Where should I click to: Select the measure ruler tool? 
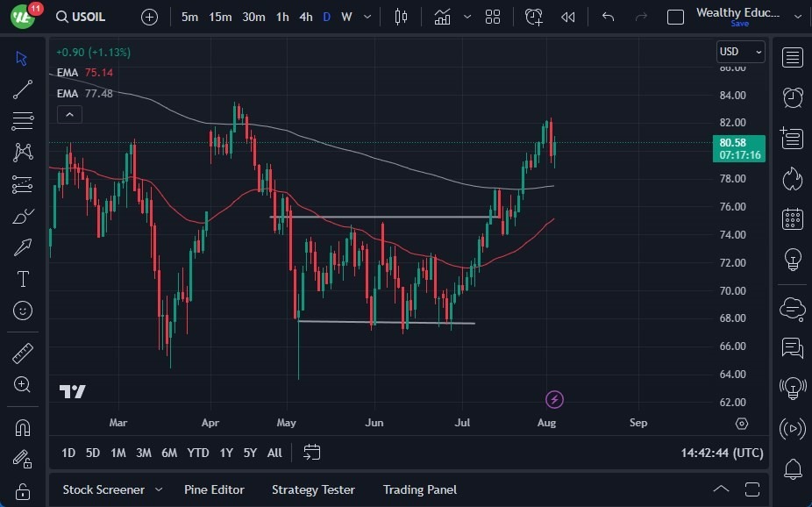pyautogui.click(x=22, y=353)
